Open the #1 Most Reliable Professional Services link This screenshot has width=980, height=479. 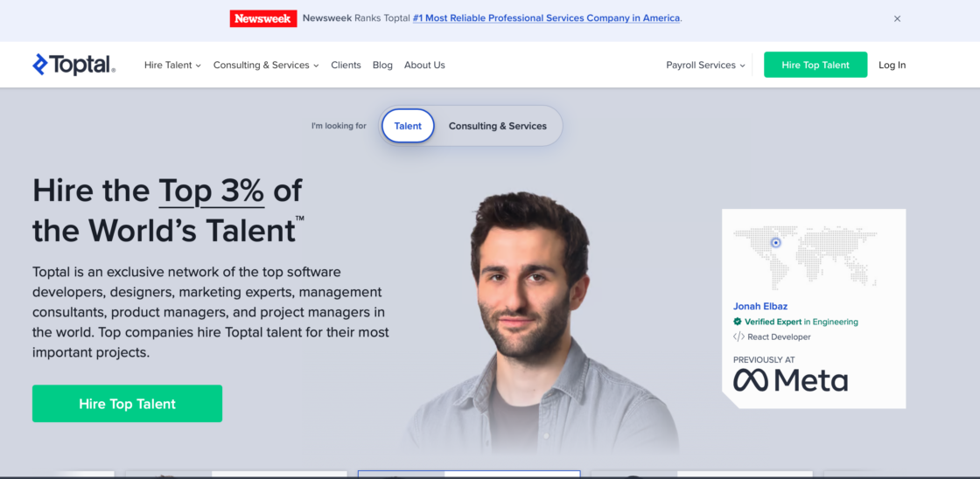[x=546, y=18]
